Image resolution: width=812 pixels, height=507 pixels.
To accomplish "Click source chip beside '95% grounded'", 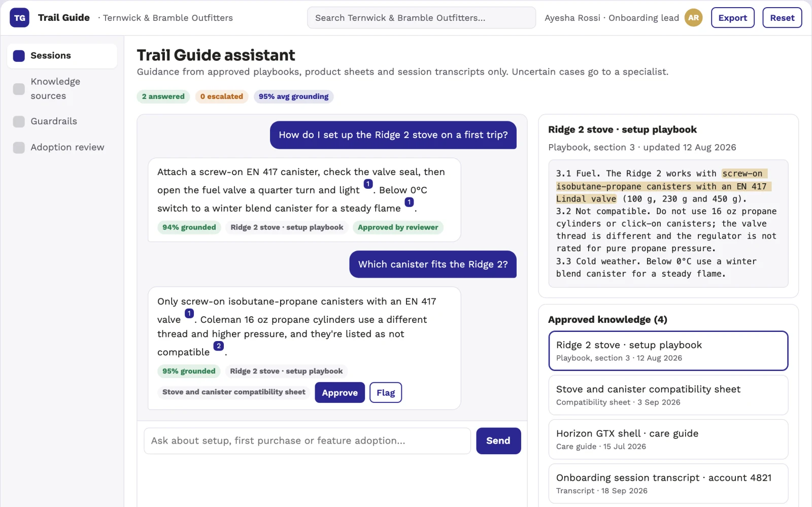I will pos(286,371).
